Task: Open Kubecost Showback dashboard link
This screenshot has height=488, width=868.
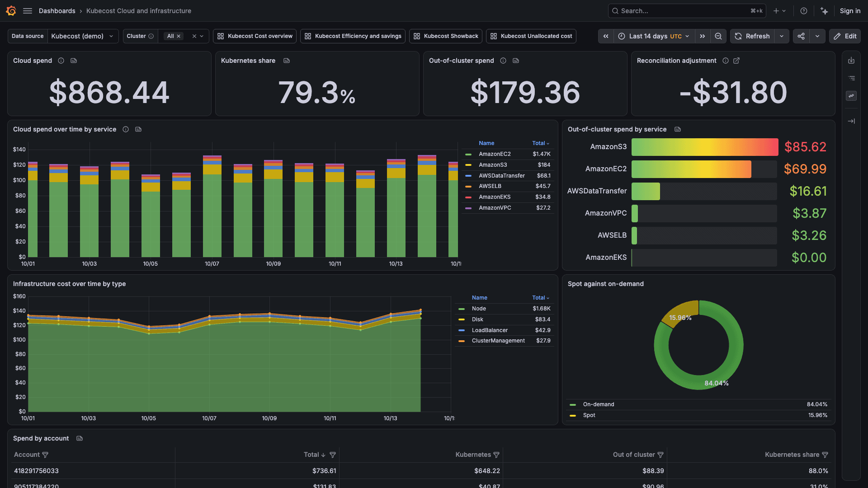Action: (x=446, y=36)
